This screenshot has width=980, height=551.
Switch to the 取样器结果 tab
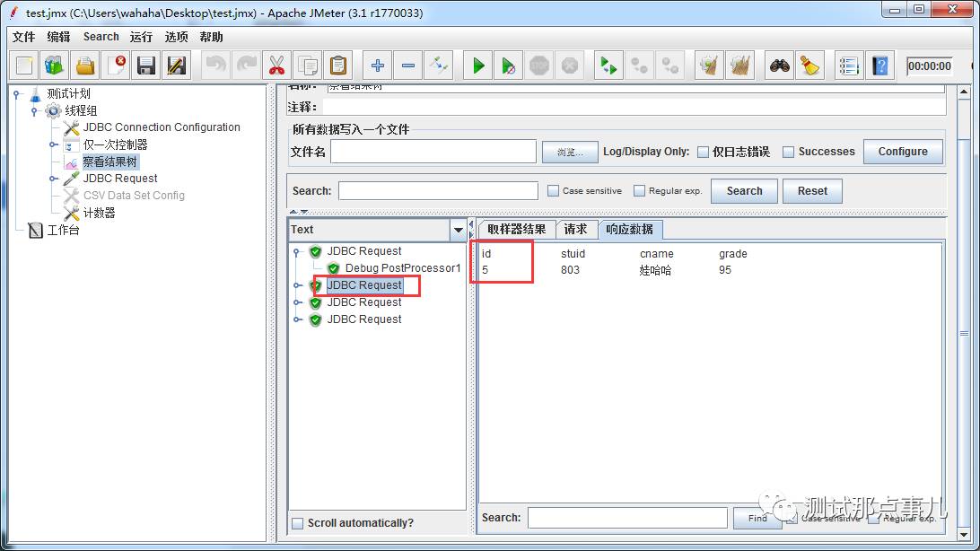[516, 229]
